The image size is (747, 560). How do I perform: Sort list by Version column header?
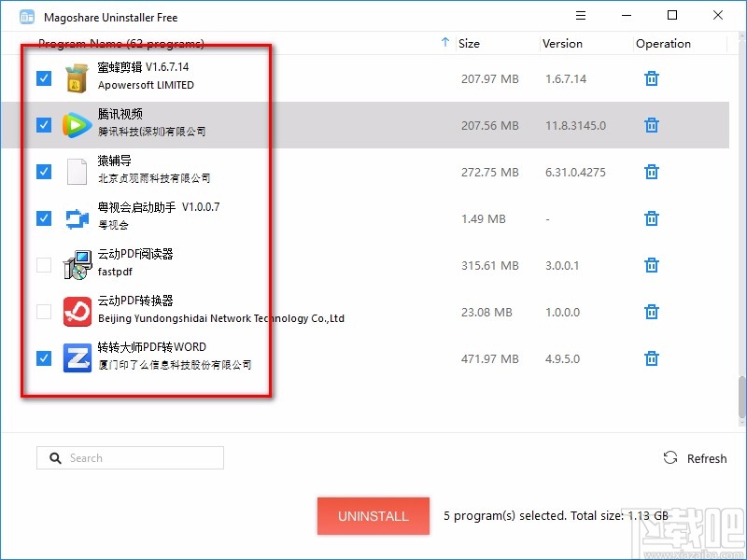(562, 43)
